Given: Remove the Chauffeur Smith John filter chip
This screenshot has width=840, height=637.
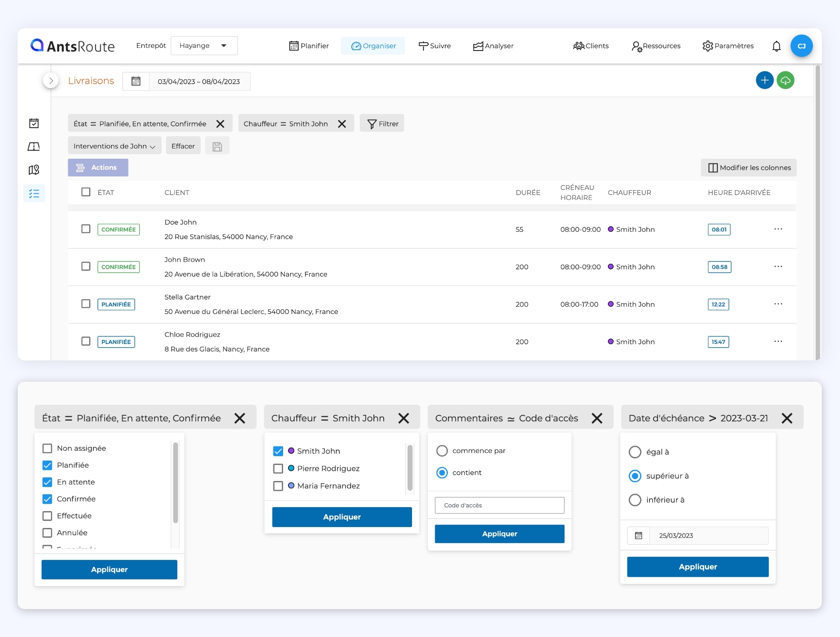Looking at the screenshot, I should point(342,124).
